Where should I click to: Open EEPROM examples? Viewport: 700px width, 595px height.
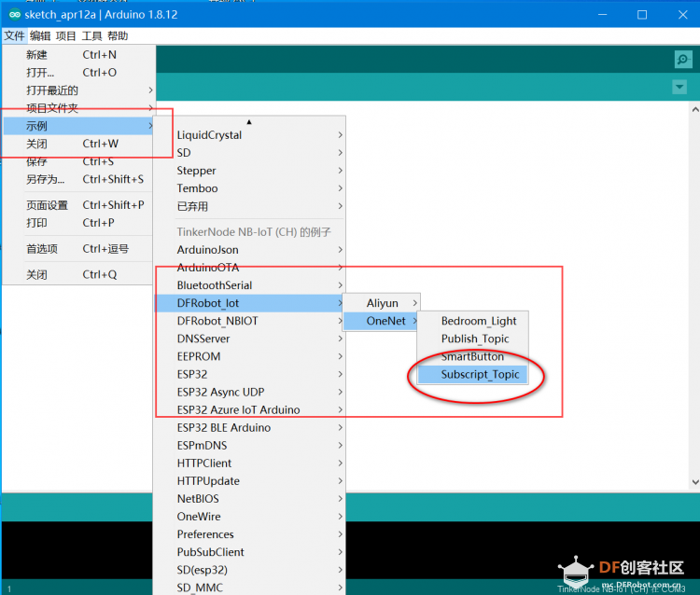249,357
